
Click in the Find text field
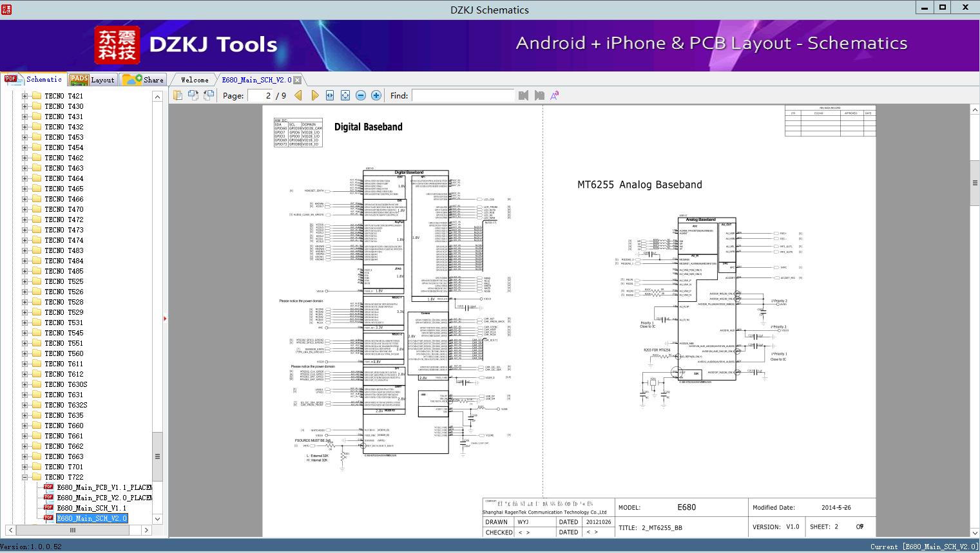pyautogui.click(x=463, y=95)
